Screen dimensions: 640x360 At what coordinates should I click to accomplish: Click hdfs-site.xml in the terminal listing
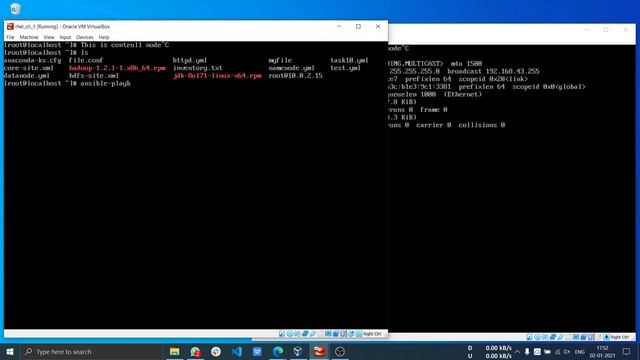tap(94, 76)
